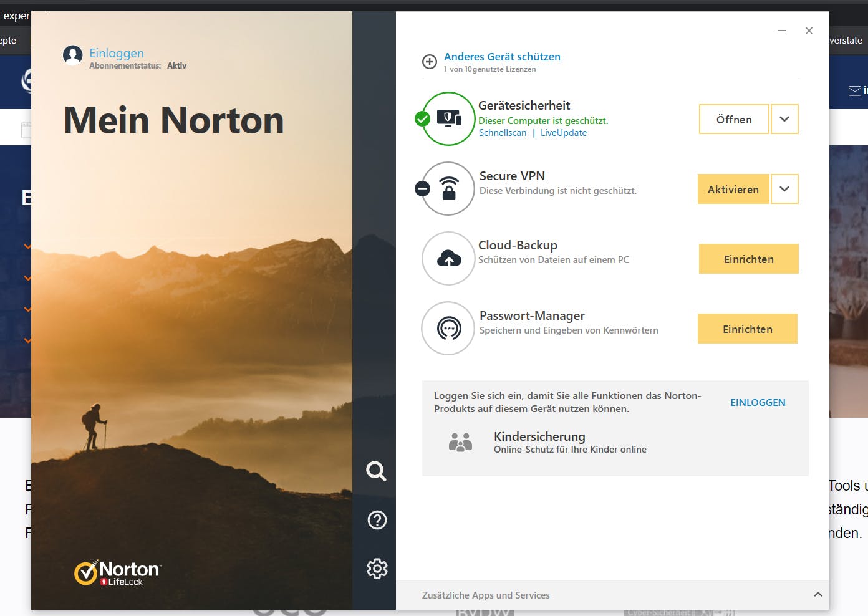The height and width of the screenshot is (616, 868).
Task: Click the plus icon beside Anderes Gerät schützen
Action: pos(429,62)
